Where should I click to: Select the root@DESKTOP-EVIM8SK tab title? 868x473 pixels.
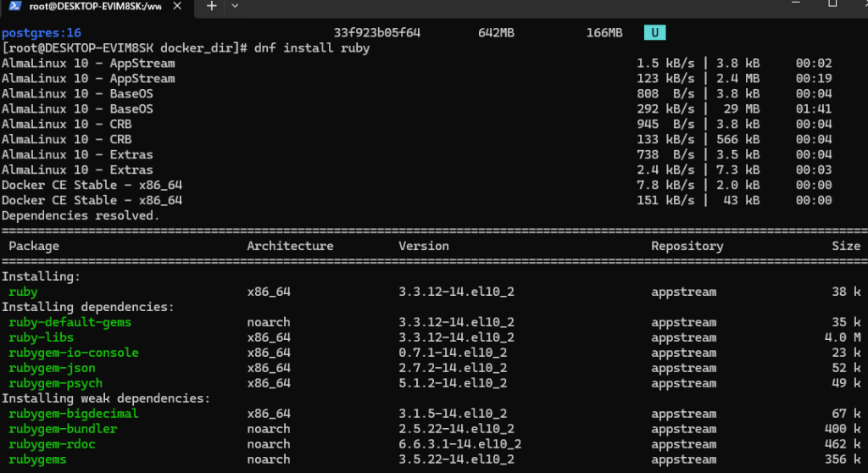pyautogui.click(x=95, y=7)
